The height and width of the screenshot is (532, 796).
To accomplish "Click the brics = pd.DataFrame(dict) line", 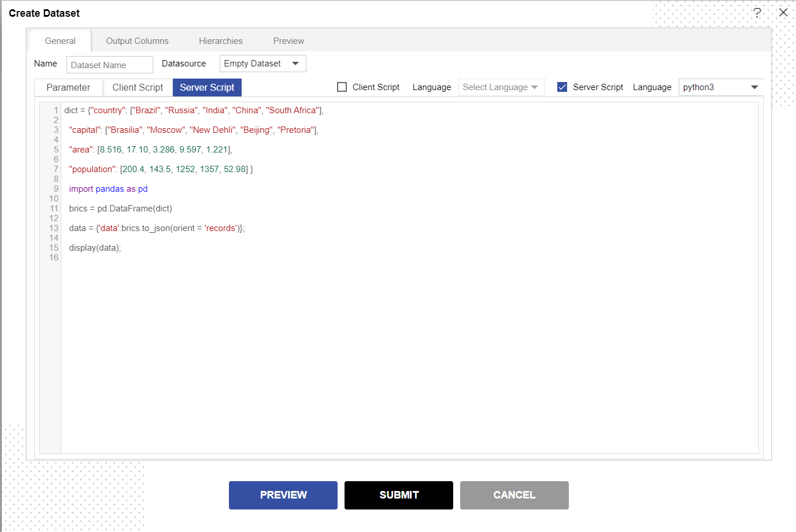I will click(120, 209).
